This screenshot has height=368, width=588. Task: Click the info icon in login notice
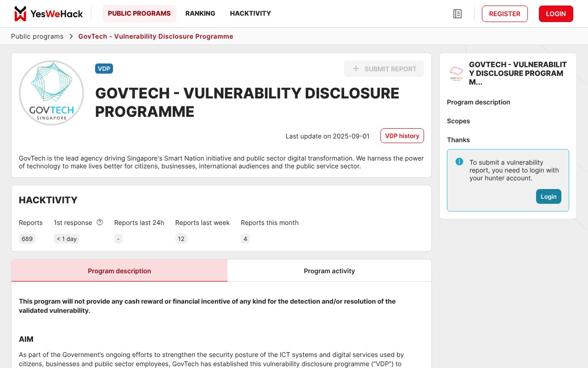click(459, 162)
